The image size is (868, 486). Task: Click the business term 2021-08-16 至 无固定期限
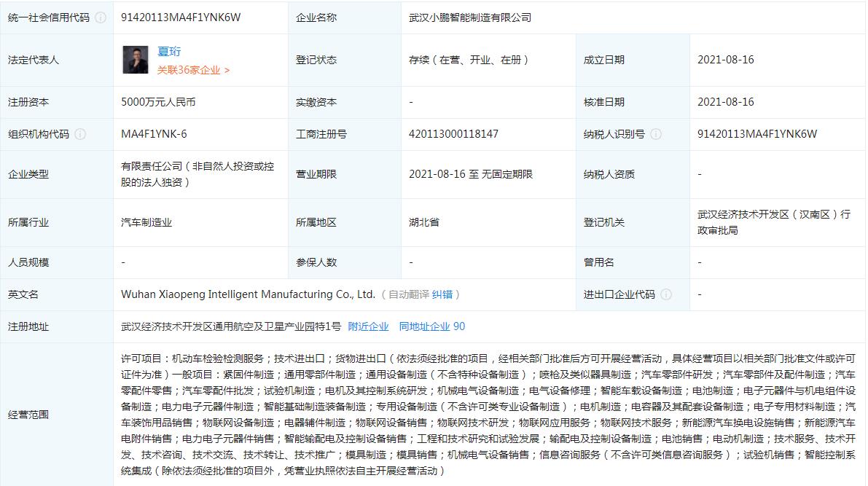pos(471,174)
